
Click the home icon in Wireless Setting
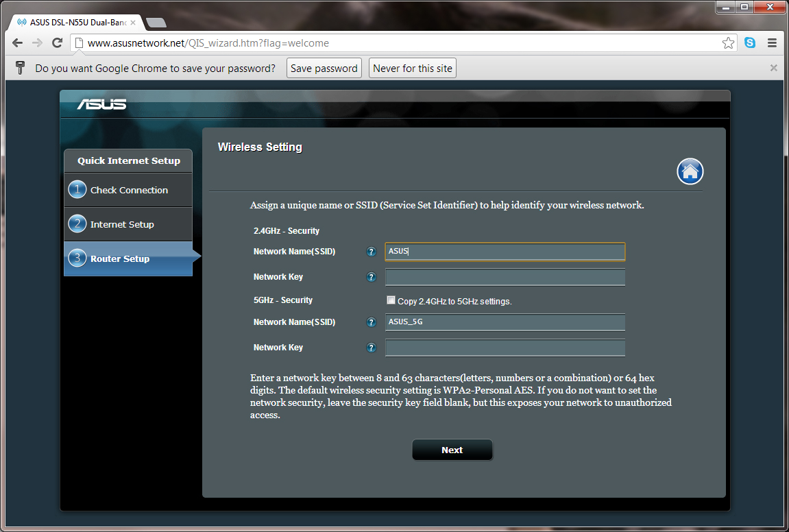(690, 171)
